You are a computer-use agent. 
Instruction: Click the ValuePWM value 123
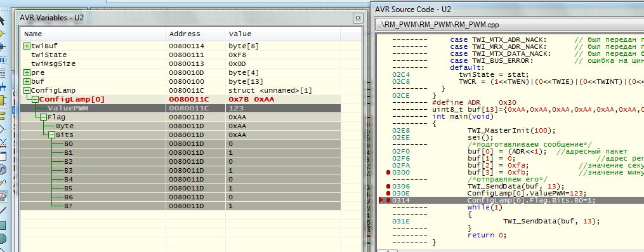(236, 108)
